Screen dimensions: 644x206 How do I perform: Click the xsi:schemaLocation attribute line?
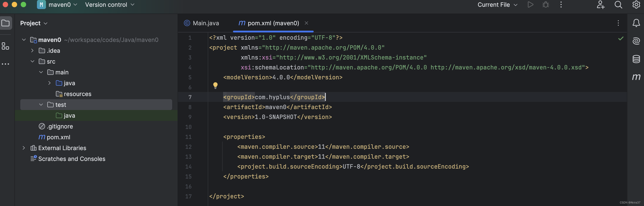(415, 67)
